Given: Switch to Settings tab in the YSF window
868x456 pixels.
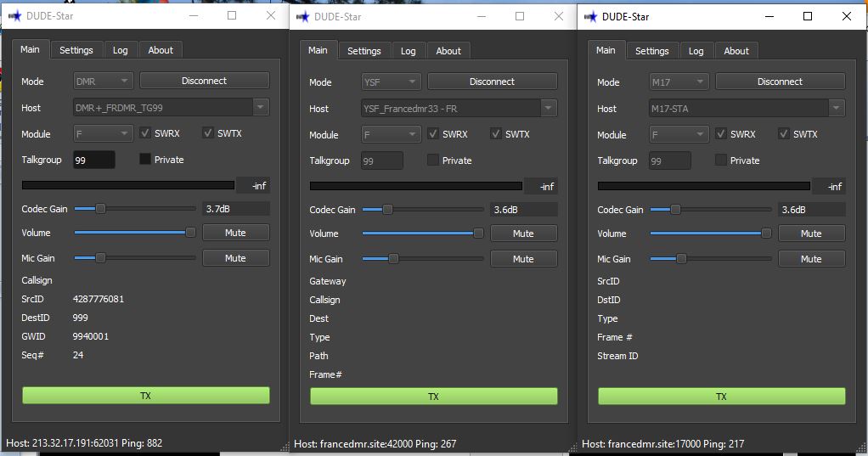Looking at the screenshot, I should point(364,51).
